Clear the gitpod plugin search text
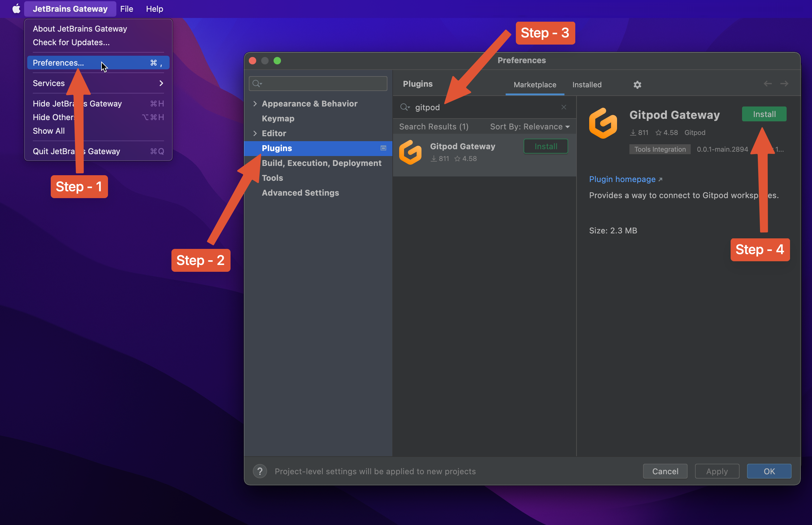 click(564, 107)
